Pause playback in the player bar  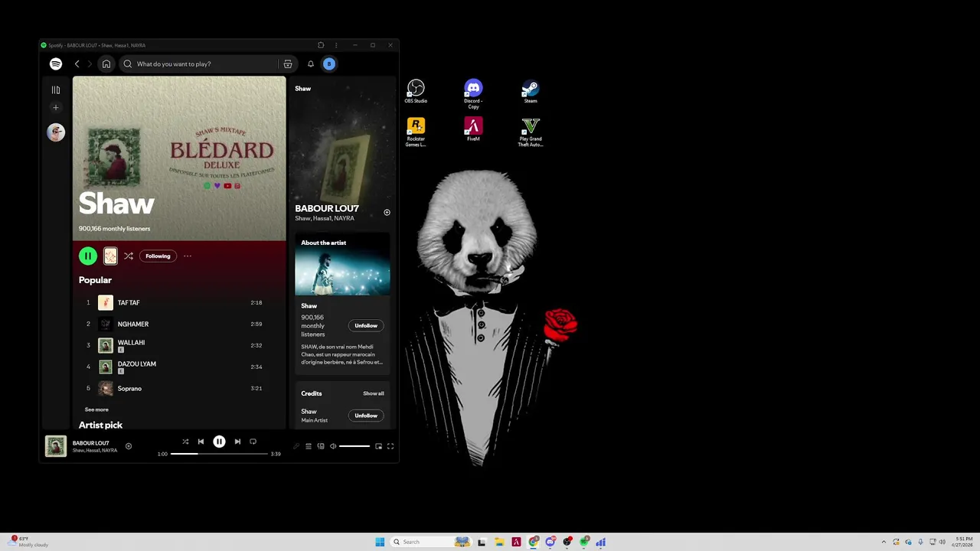(219, 442)
